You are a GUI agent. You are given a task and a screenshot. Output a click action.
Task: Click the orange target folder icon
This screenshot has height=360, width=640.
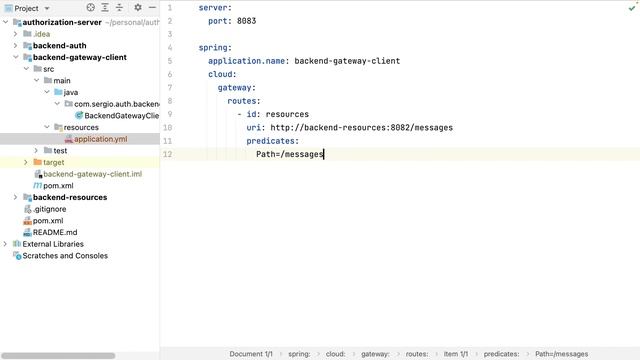pyautogui.click(x=38, y=162)
